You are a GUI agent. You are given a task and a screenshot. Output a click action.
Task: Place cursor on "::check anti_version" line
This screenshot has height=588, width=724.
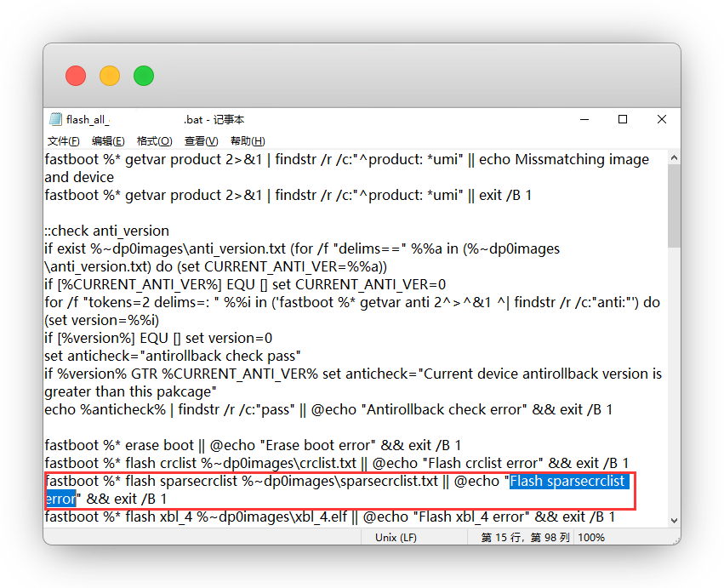tap(106, 231)
